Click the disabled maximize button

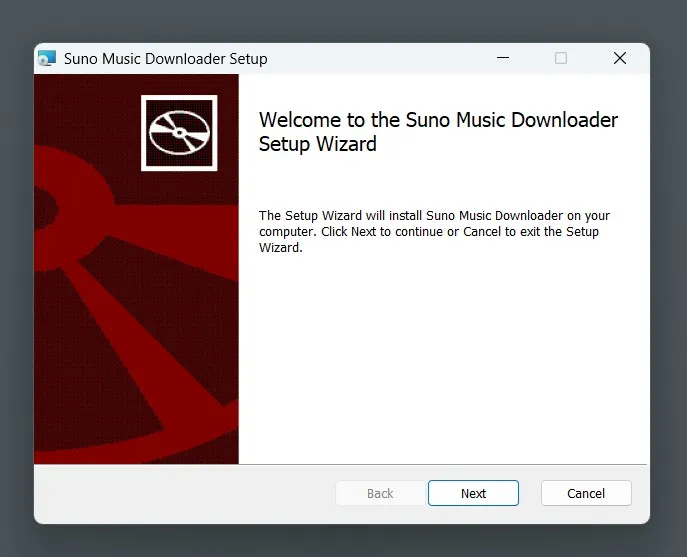(561, 58)
